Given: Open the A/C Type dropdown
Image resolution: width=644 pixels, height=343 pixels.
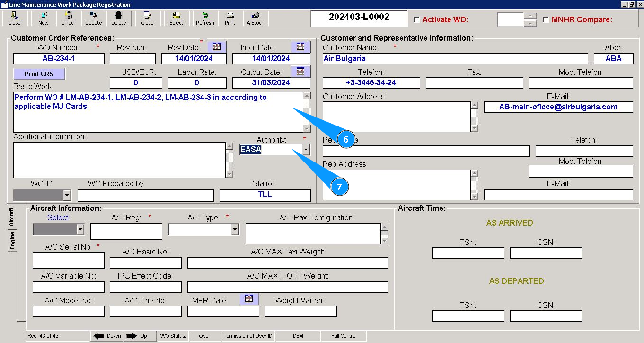Looking at the screenshot, I should pos(235,229).
